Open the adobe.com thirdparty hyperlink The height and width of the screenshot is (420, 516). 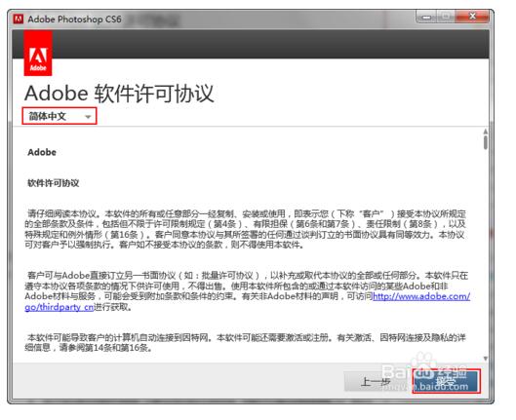pos(421,296)
